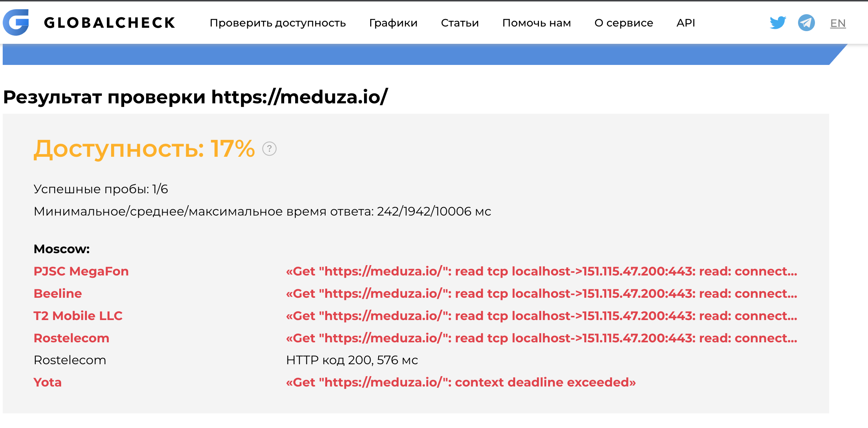The height and width of the screenshot is (428, 868).
Task: Open the PJSC MegaFon provider details
Action: (x=81, y=271)
